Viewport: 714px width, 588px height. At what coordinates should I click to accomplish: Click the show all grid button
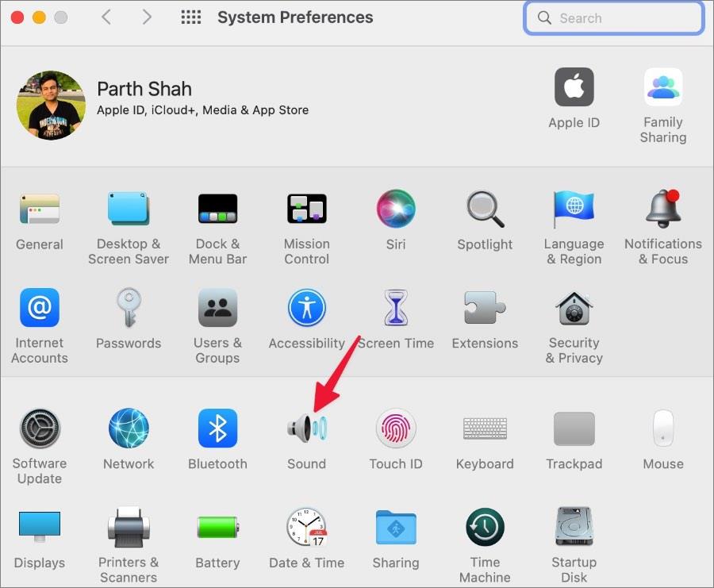(190, 17)
